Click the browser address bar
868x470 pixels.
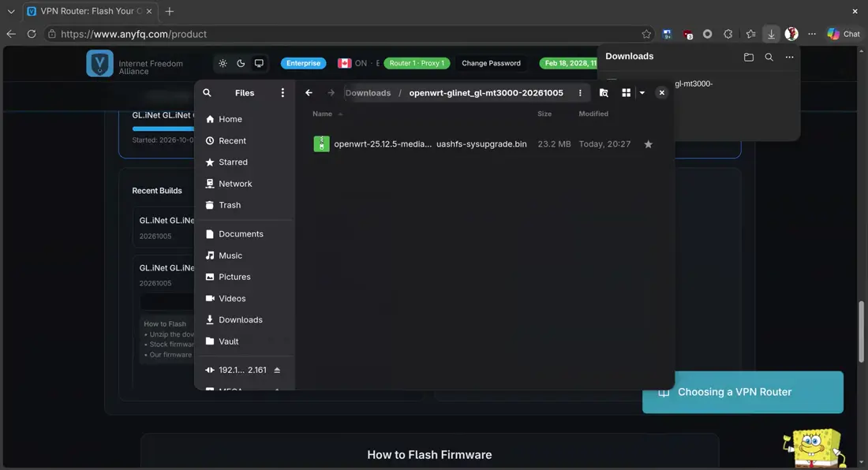click(349, 34)
